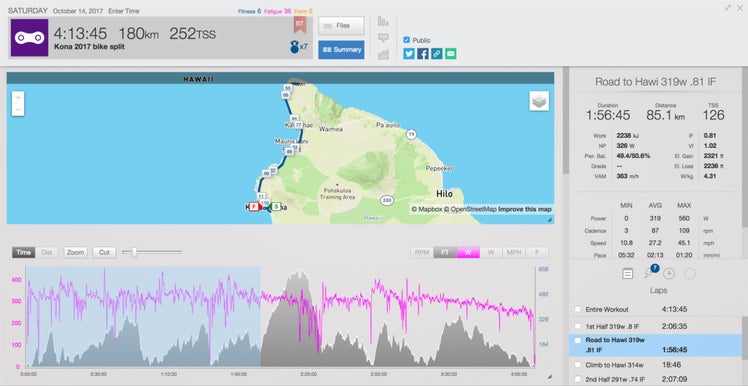748x386 pixels.
Task: Share workout on Twitter icon
Action: click(409, 54)
